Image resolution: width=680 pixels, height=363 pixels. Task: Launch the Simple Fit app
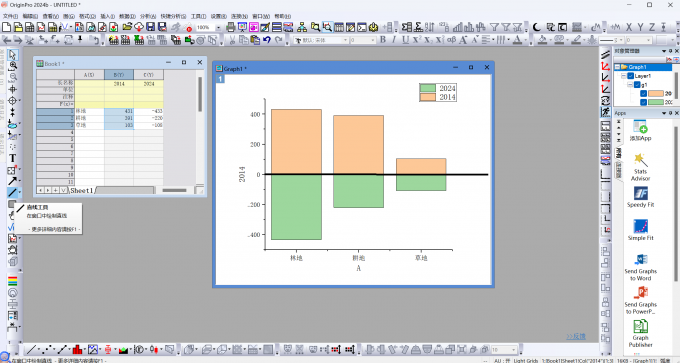(641, 226)
